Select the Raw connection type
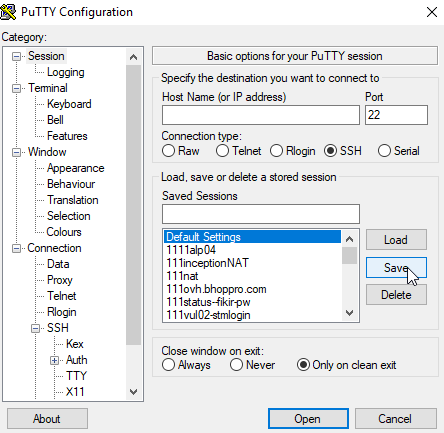444x433 pixels. tap(168, 151)
